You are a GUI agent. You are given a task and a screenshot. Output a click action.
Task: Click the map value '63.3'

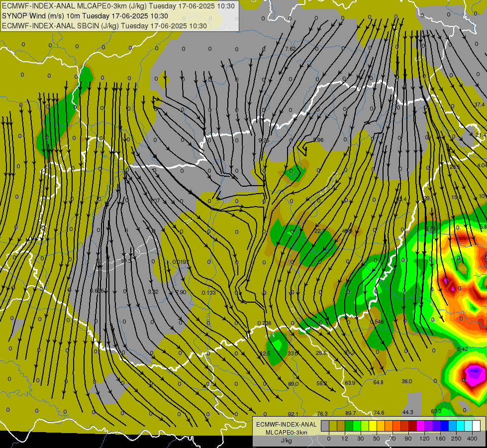tap(436, 411)
